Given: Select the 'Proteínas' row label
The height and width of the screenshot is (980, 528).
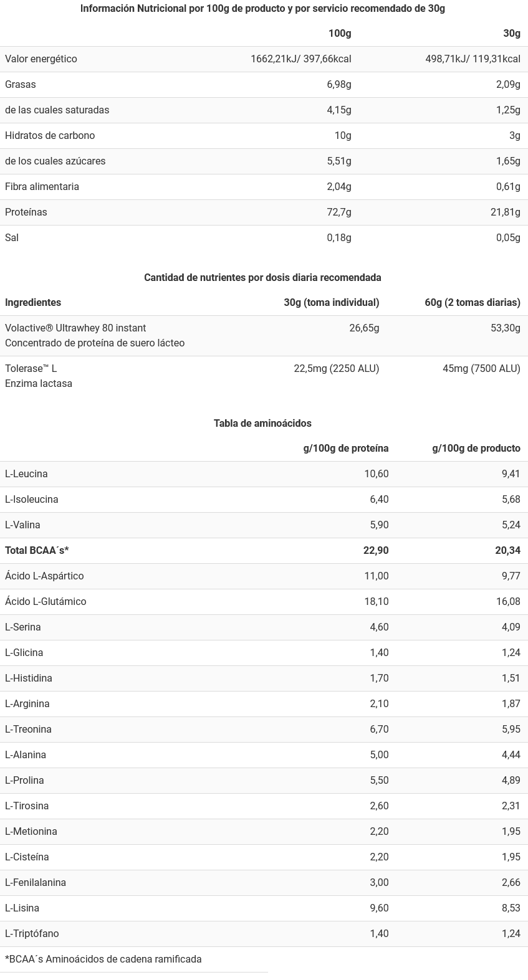Looking at the screenshot, I should click(x=26, y=212).
